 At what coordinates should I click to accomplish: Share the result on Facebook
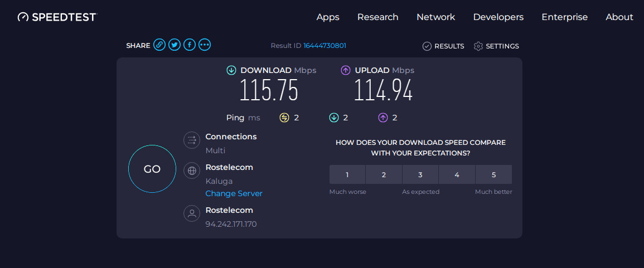pyautogui.click(x=190, y=45)
